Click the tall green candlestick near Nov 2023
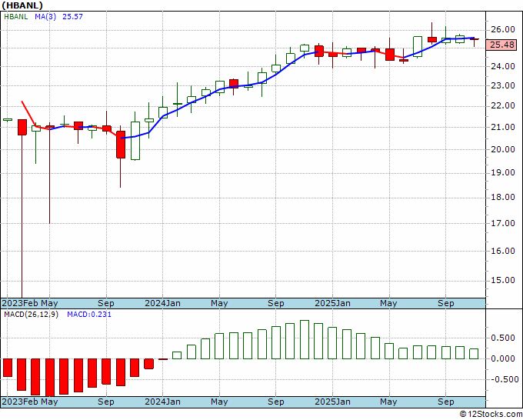This screenshot has width=523, height=420. (135, 141)
